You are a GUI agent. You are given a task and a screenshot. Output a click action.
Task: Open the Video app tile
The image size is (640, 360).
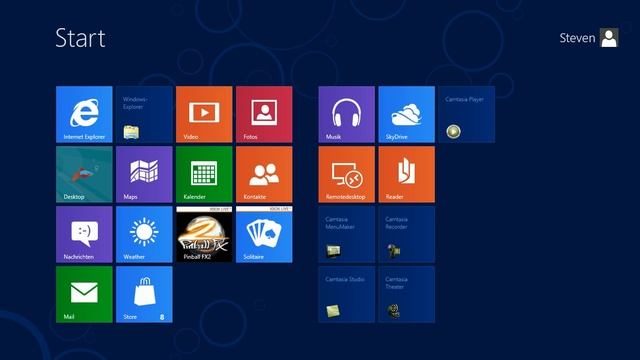pyautogui.click(x=204, y=114)
